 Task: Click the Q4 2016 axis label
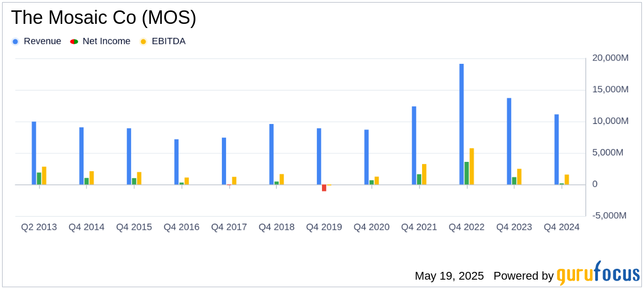(181, 227)
